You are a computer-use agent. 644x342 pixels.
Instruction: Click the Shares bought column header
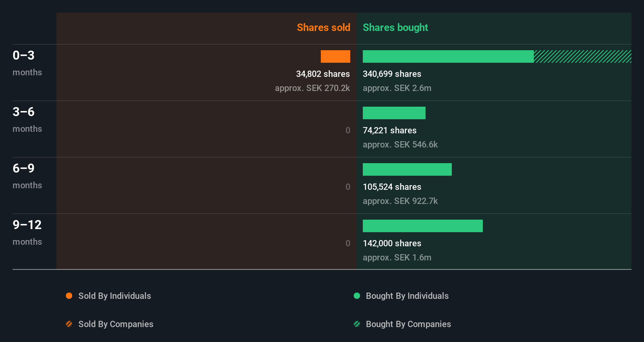pos(395,27)
